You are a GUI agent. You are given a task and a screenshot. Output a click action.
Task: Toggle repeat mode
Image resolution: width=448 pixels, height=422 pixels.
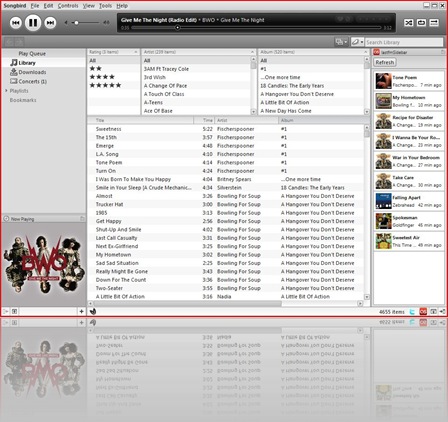(x=421, y=23)
